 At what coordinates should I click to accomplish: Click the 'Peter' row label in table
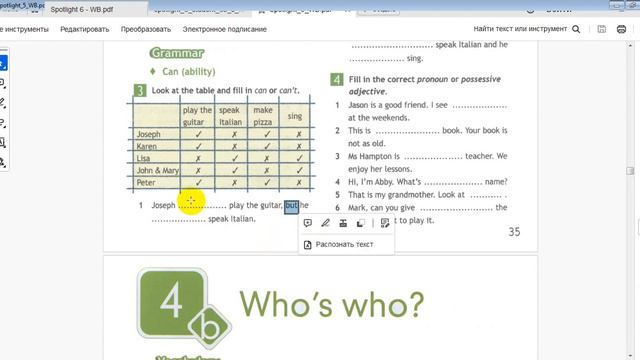tap(146, 182)
